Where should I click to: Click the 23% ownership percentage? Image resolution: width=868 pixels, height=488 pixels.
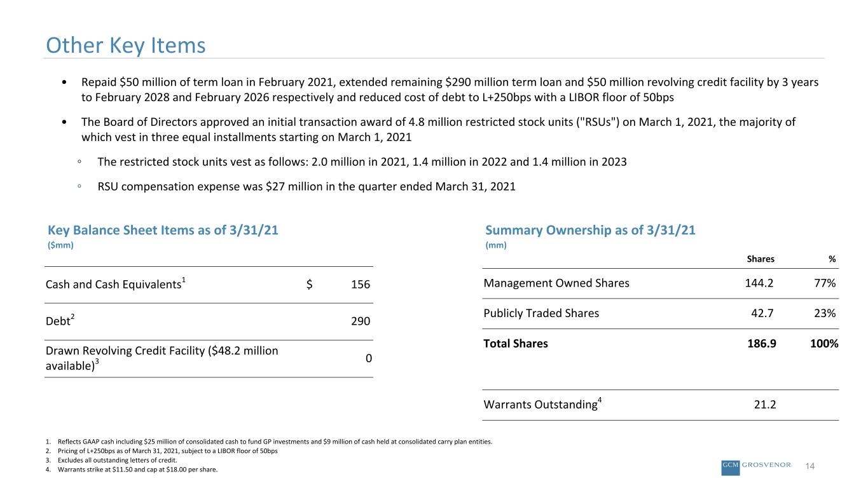pos(825,313)
